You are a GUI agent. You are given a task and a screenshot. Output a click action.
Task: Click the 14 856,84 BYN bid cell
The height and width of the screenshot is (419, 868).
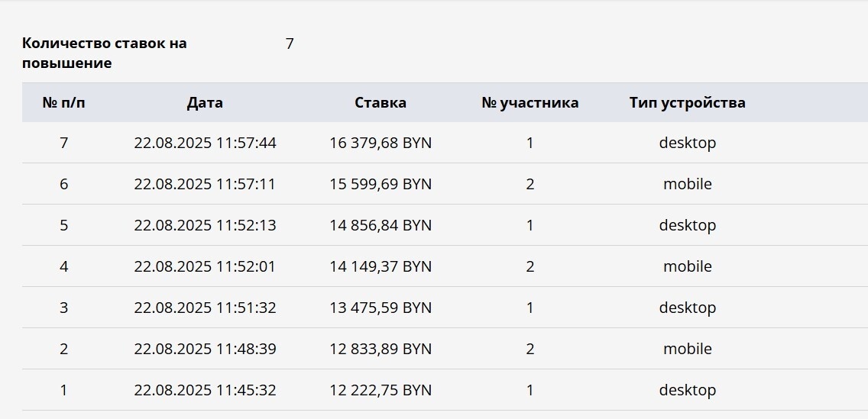click(x=381, y=225)
